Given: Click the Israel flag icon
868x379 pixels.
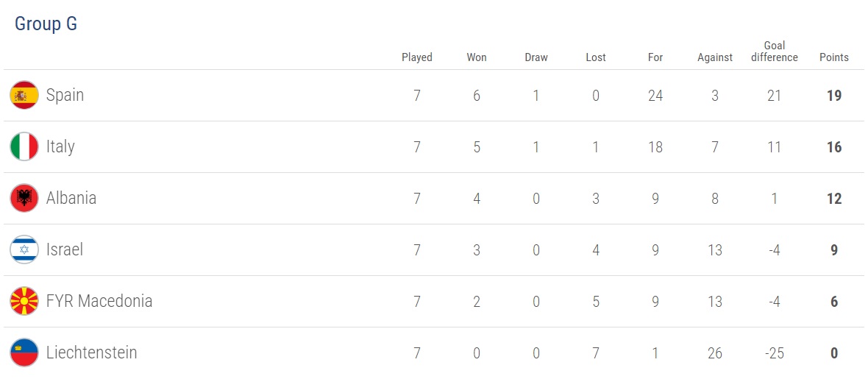Looking at the screenshot, I should (24, 249).
